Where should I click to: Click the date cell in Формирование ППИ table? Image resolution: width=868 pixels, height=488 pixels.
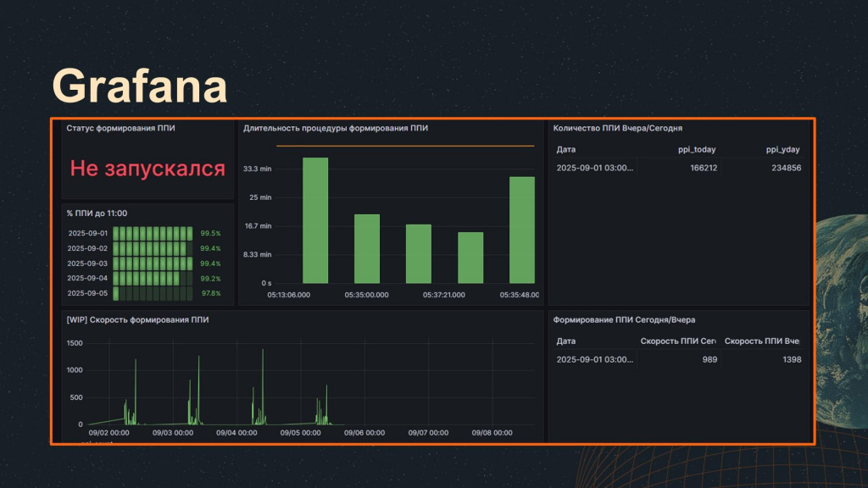(594, 359)
